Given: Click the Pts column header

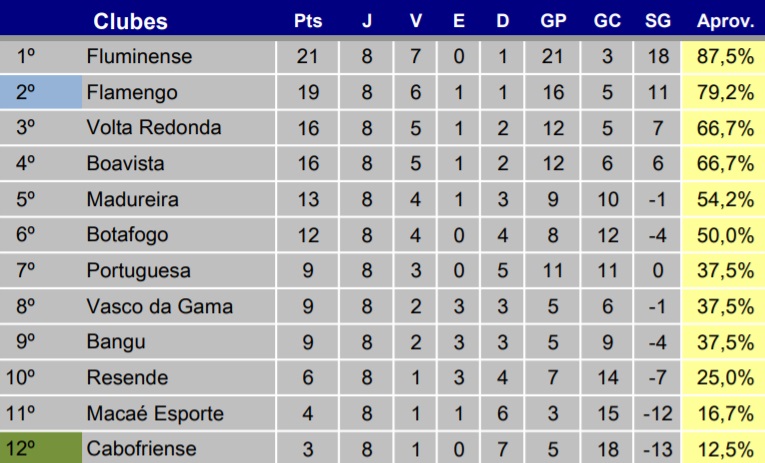Looking at the screenshot, I should (x=308, y=21).
